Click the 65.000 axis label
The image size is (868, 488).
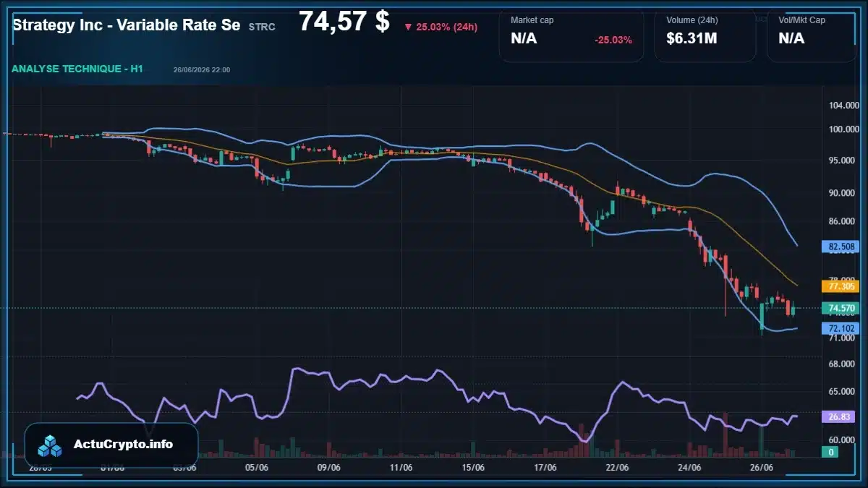click(842, 392)
